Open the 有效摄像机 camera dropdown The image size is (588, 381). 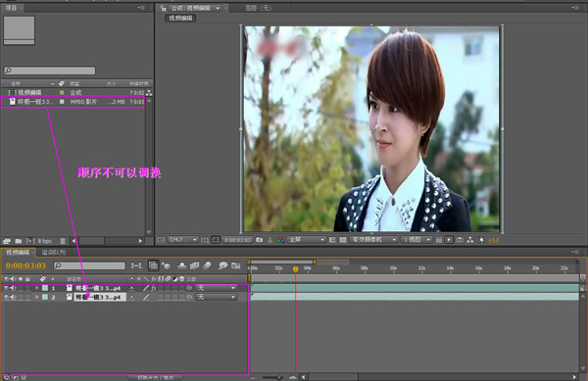pos(373,240)
